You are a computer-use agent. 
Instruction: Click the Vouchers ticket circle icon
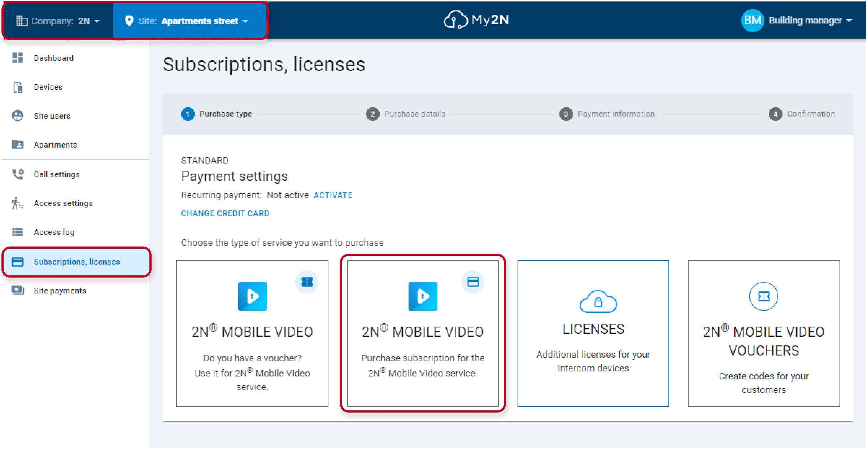click(x=763, y=296)
